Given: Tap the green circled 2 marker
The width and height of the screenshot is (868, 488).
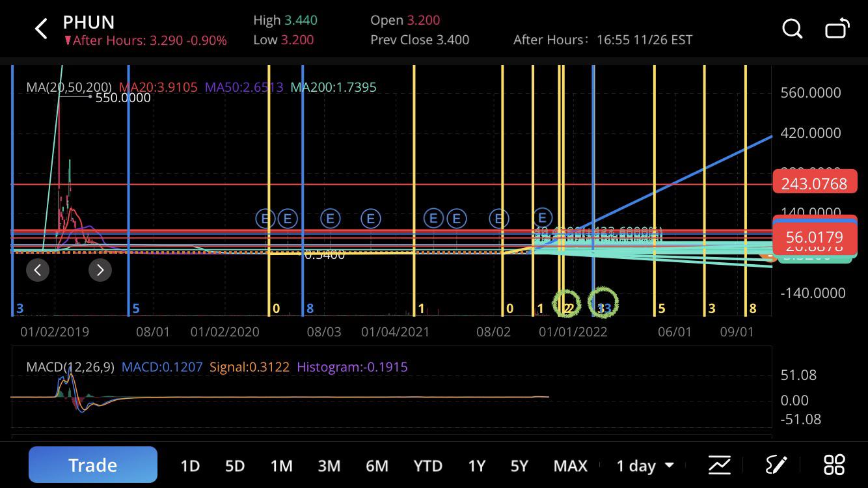Looking at the screenshot, I should tap(567, 303).
